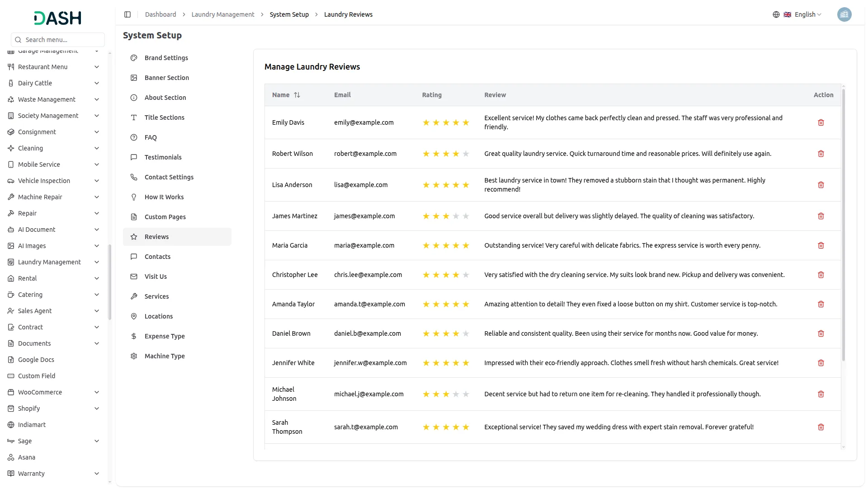The width and height of the screenshot is (868, 488).
Task: Click Laundry Management breadcrumb link
Action: pyautogui.click(x=223, y=14)
